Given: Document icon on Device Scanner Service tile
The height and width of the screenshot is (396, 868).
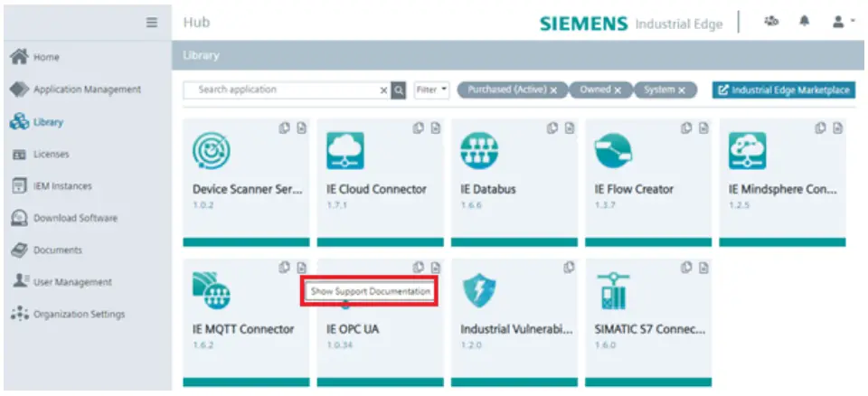Looking at the screenshot, I should coord(301,128).
